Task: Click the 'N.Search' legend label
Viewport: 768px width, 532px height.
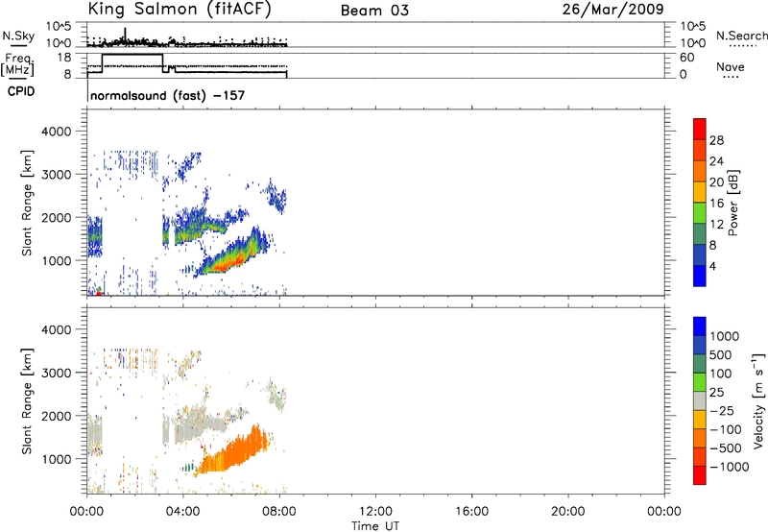Action: 741,36
